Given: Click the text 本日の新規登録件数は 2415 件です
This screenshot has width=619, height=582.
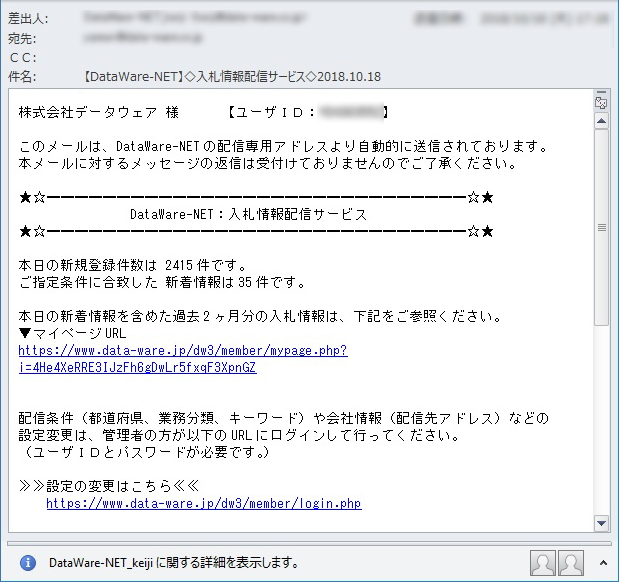Looking at the screenshot, I should tap(133, 265).
